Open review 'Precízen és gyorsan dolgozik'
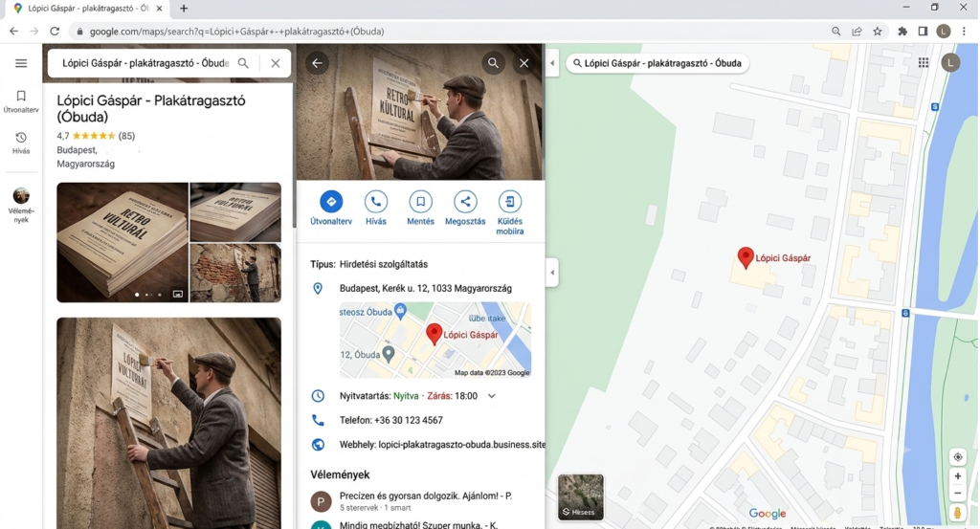The image size is (980, 529). click(426, 496)
